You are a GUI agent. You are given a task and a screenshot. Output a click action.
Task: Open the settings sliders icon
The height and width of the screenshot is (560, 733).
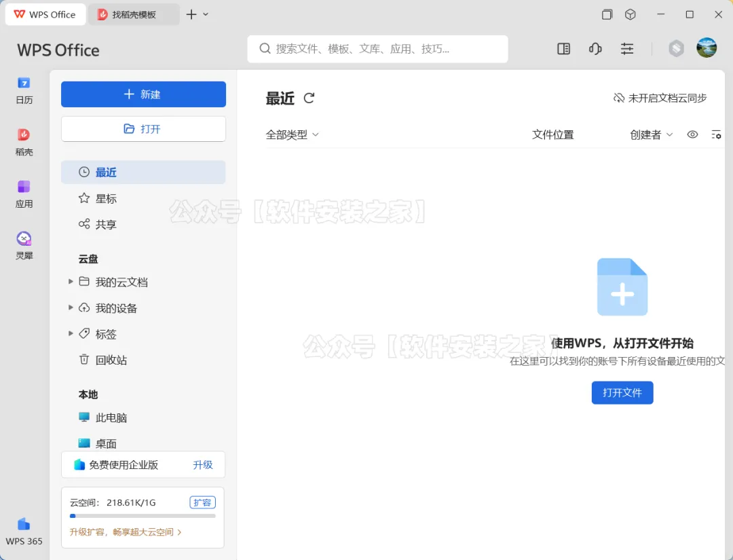tap(627, 49)
